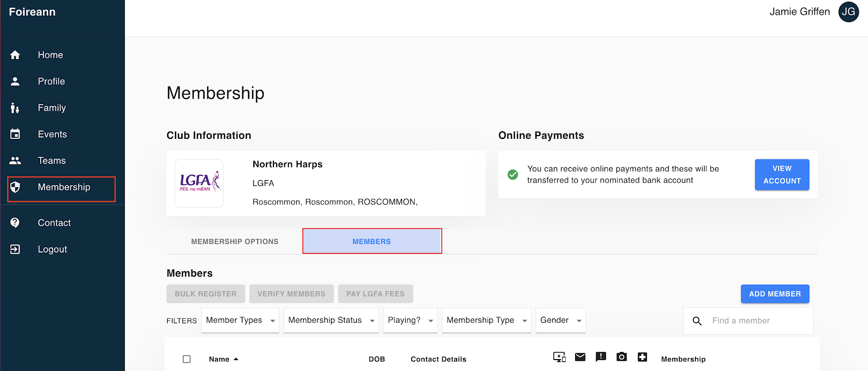
Task: Click the Jamie Griffen user name
Action: point(800,12)
